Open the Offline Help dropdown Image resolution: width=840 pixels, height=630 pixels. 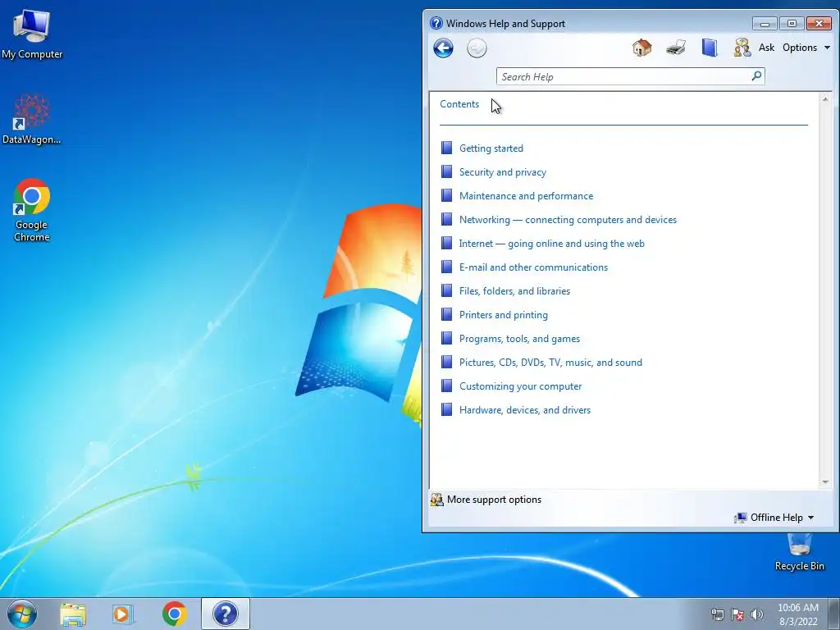774,518
